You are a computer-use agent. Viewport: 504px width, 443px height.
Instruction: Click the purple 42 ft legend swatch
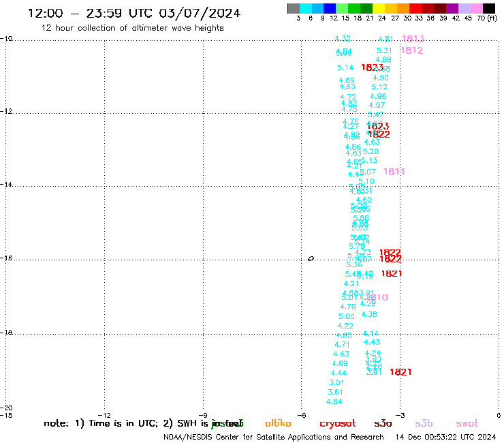[x=452, y=8]
